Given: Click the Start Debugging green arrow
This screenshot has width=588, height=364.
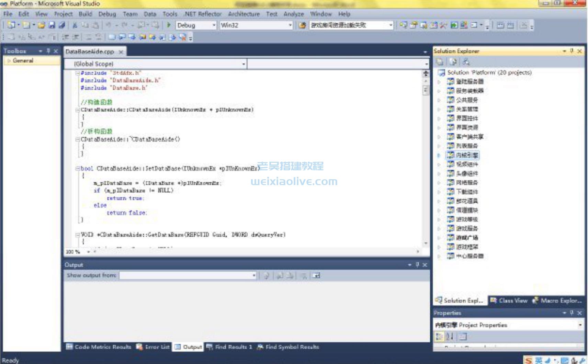Looking at the screenshot, I should [x=169, y=25].
